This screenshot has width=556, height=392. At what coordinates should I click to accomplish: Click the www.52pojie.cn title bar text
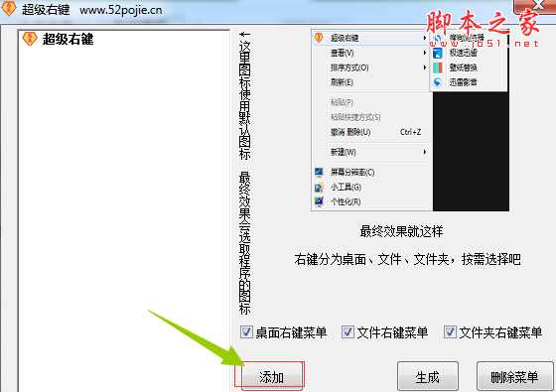point(121,10)
